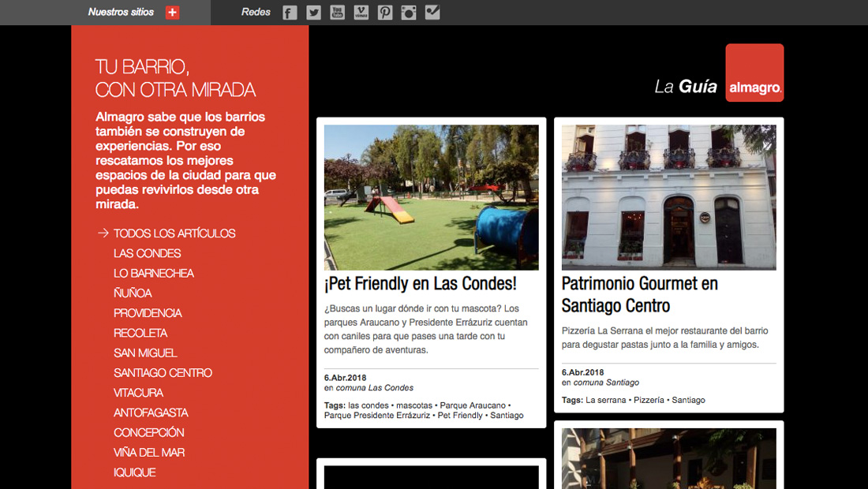Follow the comuna Santiago link

tap(606, 383)
